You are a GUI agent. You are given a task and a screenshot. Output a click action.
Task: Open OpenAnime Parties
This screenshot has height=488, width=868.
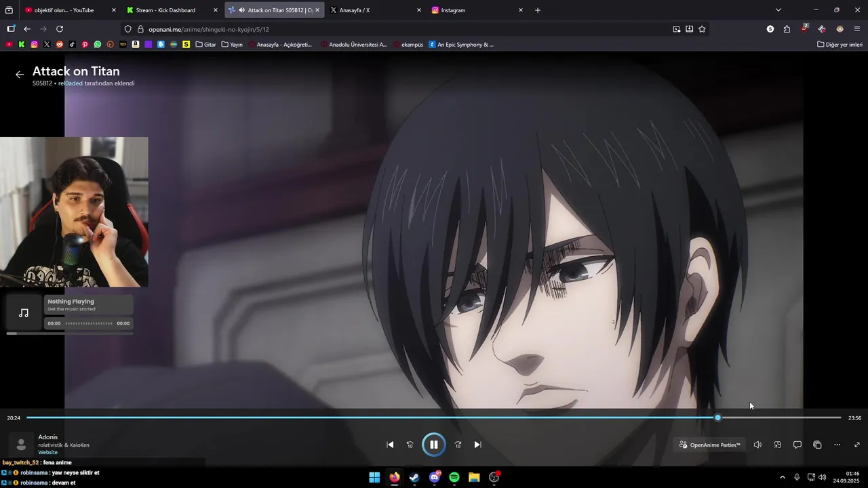(x=710, y=445)
